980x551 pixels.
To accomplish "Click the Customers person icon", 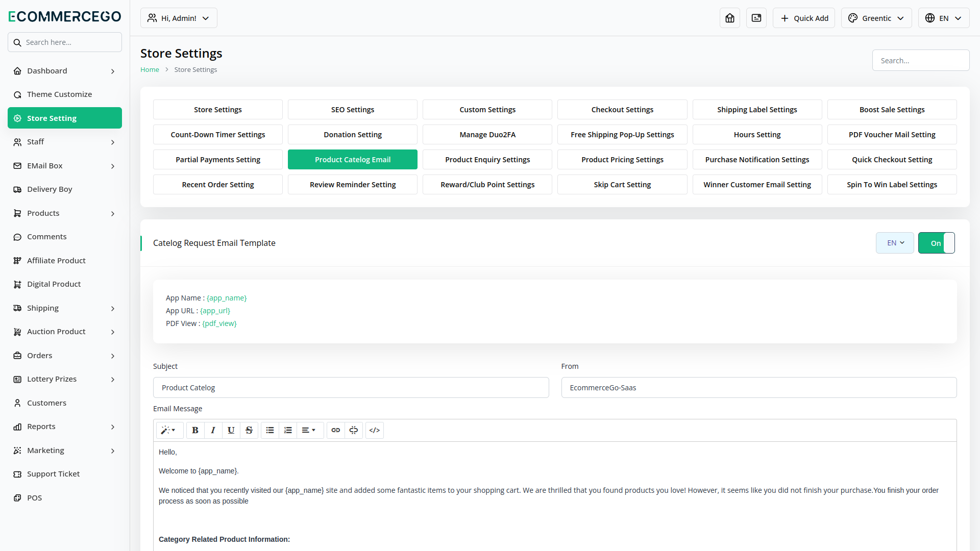I will coord(17,403).
